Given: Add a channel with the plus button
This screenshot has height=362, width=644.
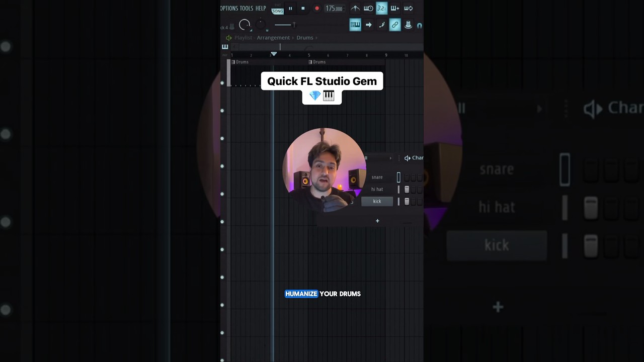Looking at the screenshot, I should tap(377, 221).
